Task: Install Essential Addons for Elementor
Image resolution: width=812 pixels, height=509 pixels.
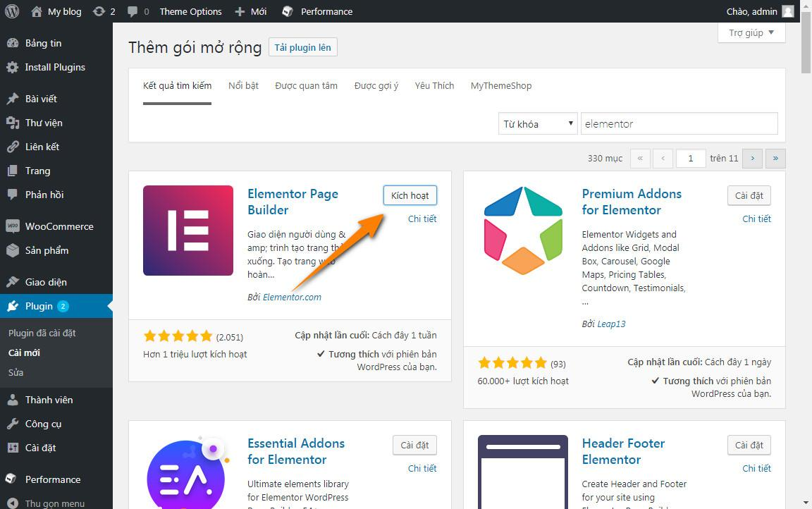Action: click(x=414, y=445)
